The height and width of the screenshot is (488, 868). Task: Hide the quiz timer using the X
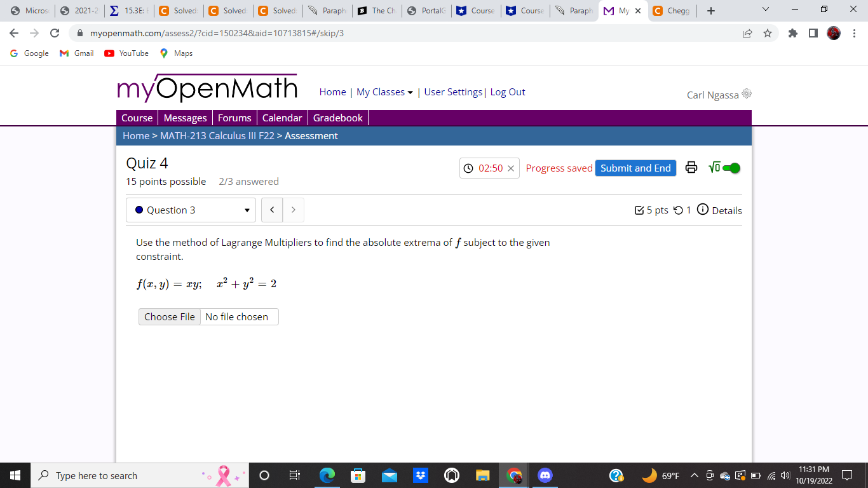511,168
